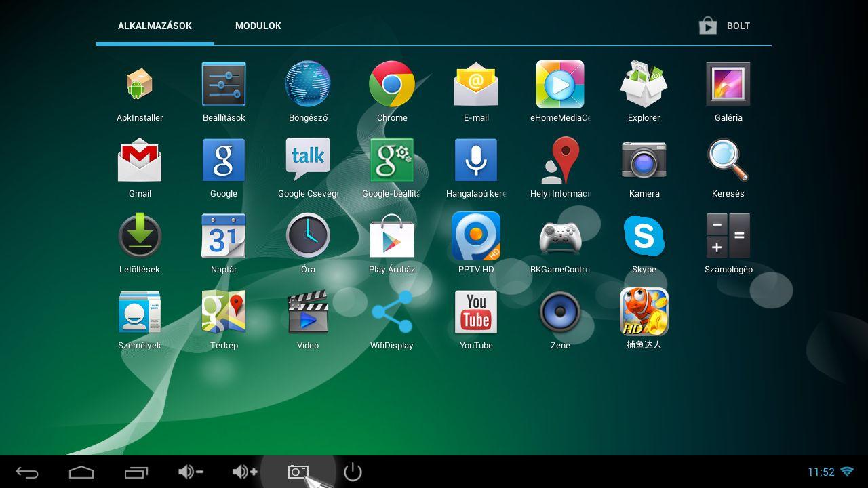Tap the Back navigation button
The width and height of the screenshot is (868, 488).
point(27,472)
